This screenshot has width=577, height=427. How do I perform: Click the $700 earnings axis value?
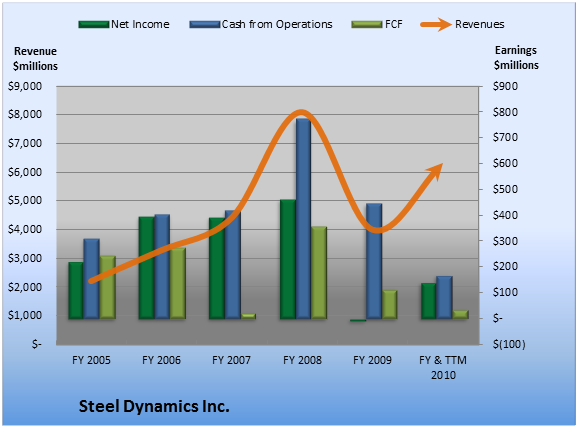point(506,137)
